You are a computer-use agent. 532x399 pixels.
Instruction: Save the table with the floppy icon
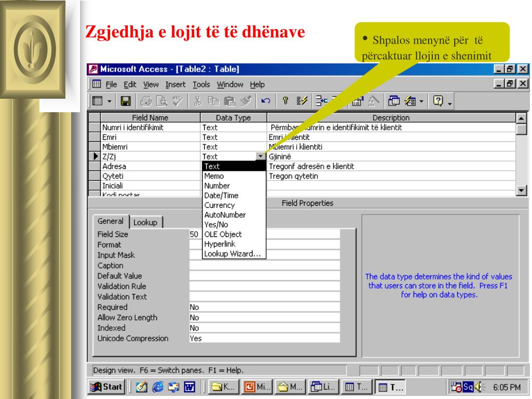(x=126, y=101)
